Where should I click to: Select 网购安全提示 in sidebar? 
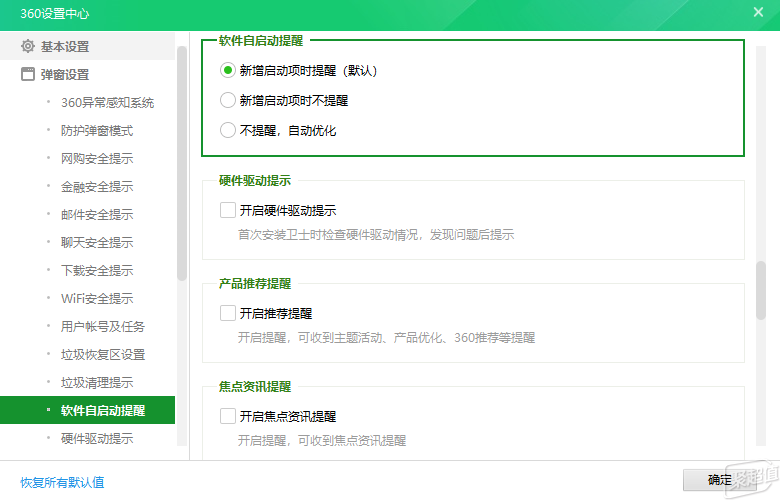click(97, 158)
